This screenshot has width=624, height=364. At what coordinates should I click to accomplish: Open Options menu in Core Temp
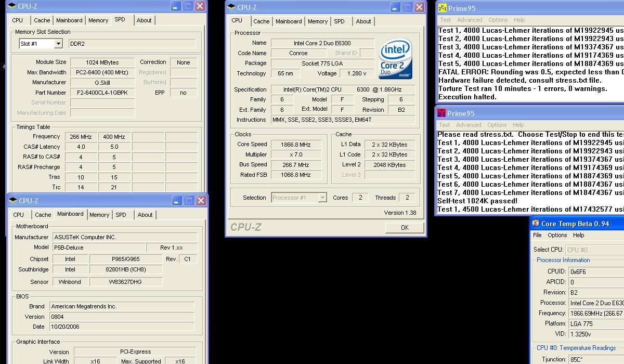click(x=557, y=235)
